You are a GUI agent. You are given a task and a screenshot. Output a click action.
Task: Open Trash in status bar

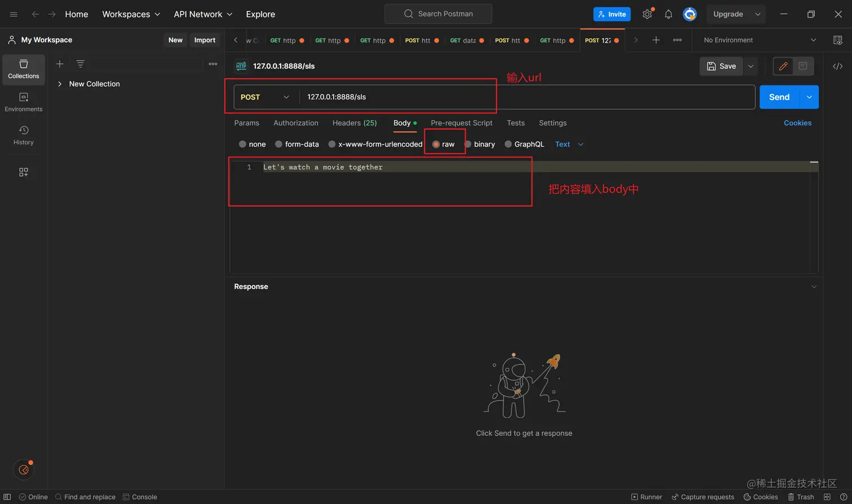[801, 497]
